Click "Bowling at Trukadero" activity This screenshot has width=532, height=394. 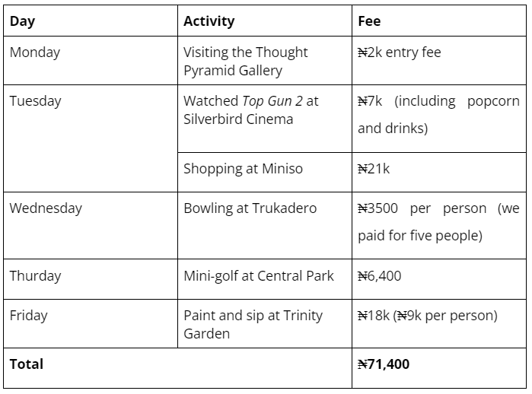(250, 208)
